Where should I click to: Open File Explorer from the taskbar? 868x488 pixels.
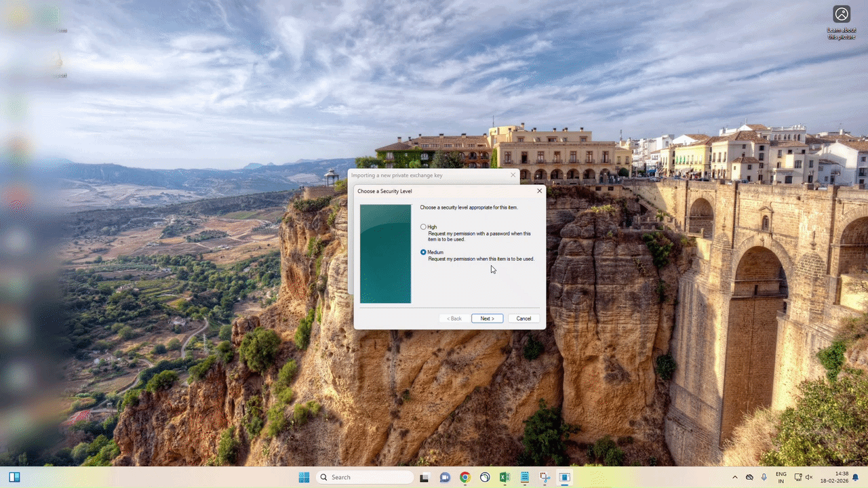[425, 477]
